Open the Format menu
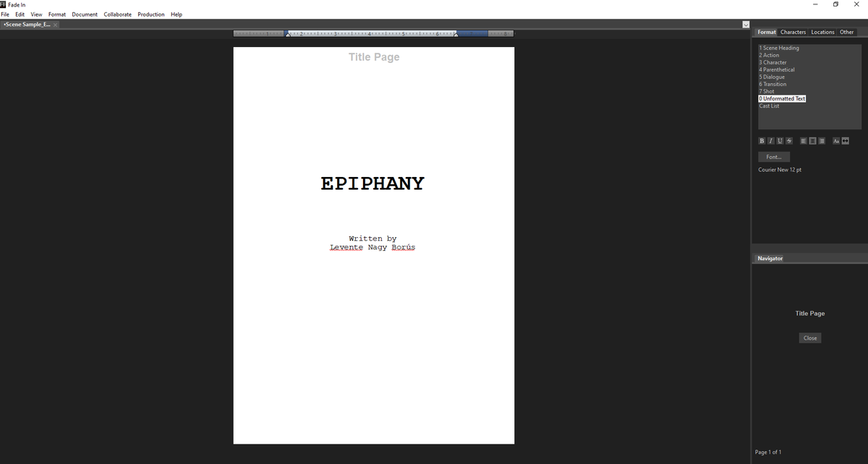The width and height of the screenshot is (868, 464). 57,14
